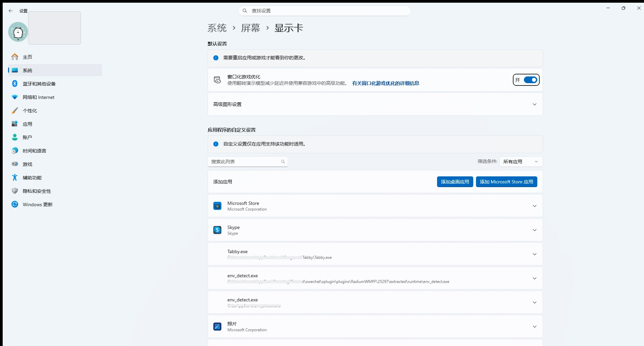Open Windows 更新 settings
This screenshot has width=644, height=346.
(x=55, y=205)
